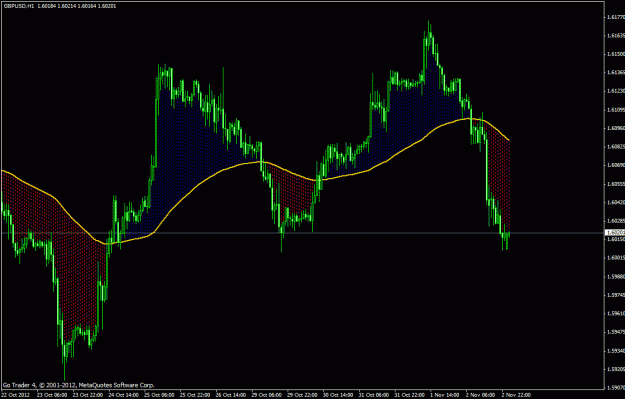
Task: Click the '30 Oct 14:00' time axis label
Action: [x=338, y=395]
